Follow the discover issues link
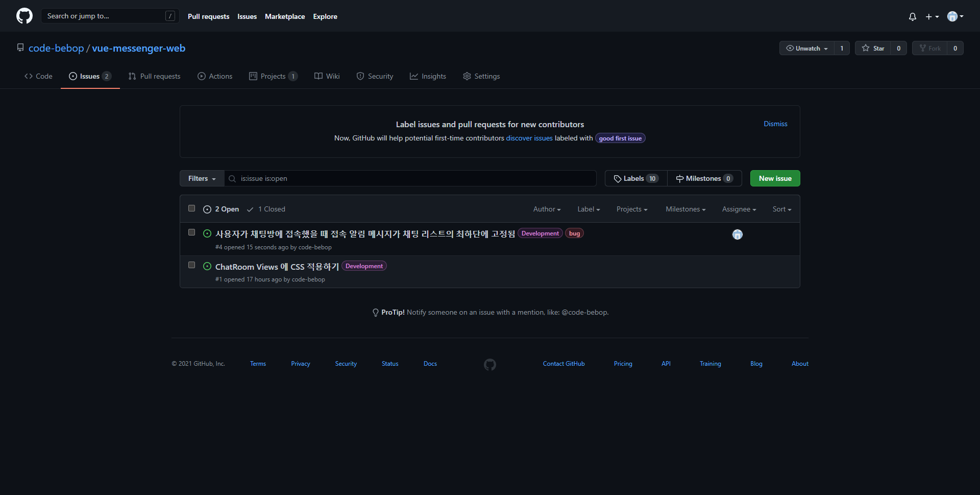 pyautogui.click(x=529, y=138)
